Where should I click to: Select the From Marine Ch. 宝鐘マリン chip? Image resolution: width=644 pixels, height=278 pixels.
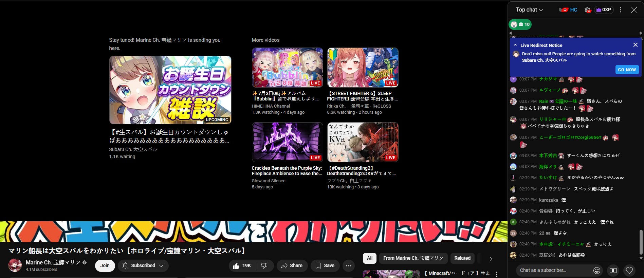413,258
